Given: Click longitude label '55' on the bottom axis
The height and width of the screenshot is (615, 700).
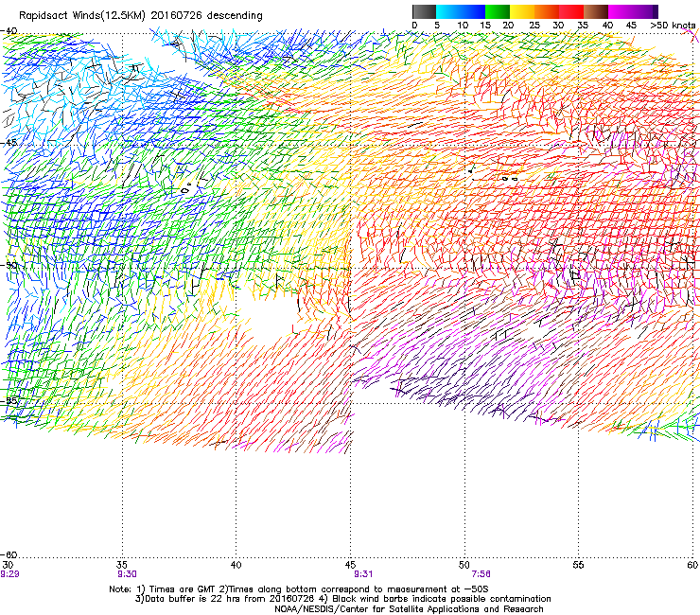Looking at the screenshot, I should [578, 565].
